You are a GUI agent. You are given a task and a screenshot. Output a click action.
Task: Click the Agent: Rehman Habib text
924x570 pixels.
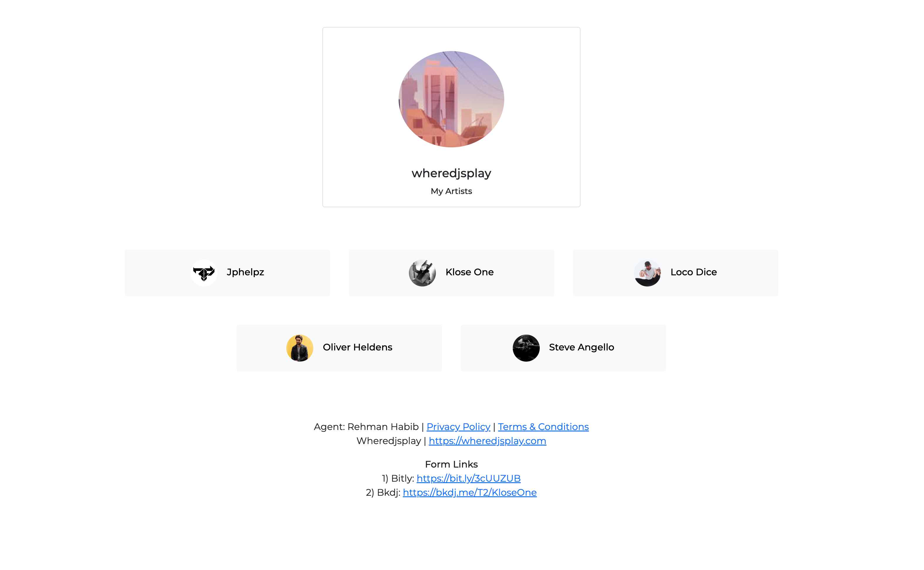(366, 427)
